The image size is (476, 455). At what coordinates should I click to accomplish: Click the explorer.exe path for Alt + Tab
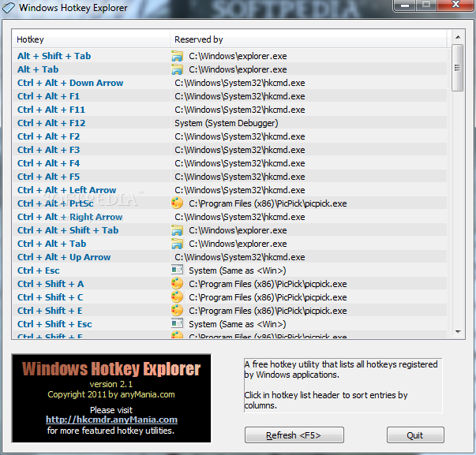coord(238,69)
